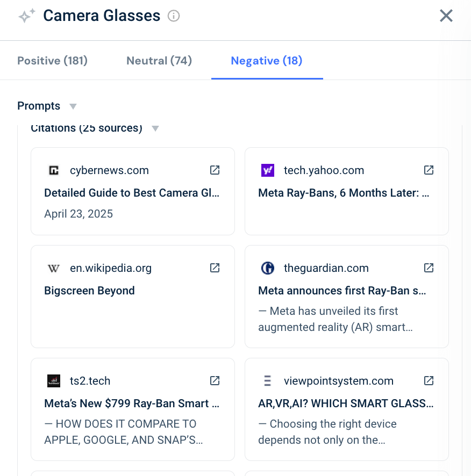Image resolution: width=471 pixels, height=476 pixels.
Task: Collapse the Citations sources list
Action: click(155, 128)
